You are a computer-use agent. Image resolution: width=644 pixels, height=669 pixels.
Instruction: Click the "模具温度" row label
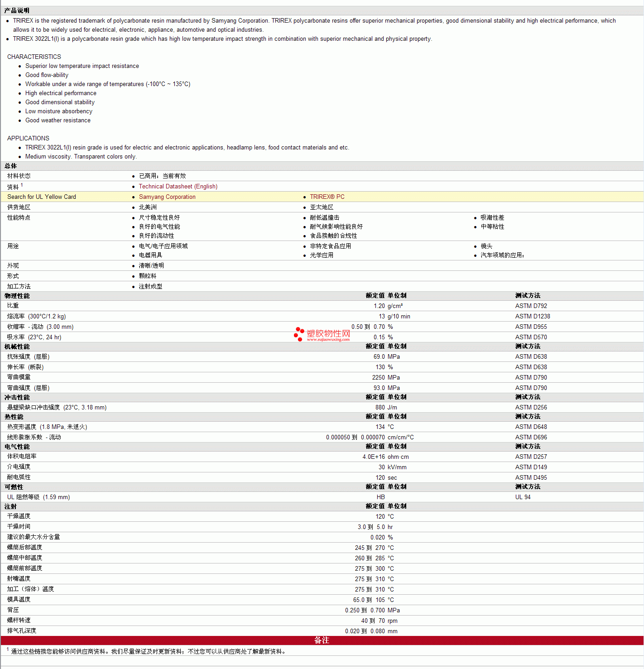click(x=19, y=600)
